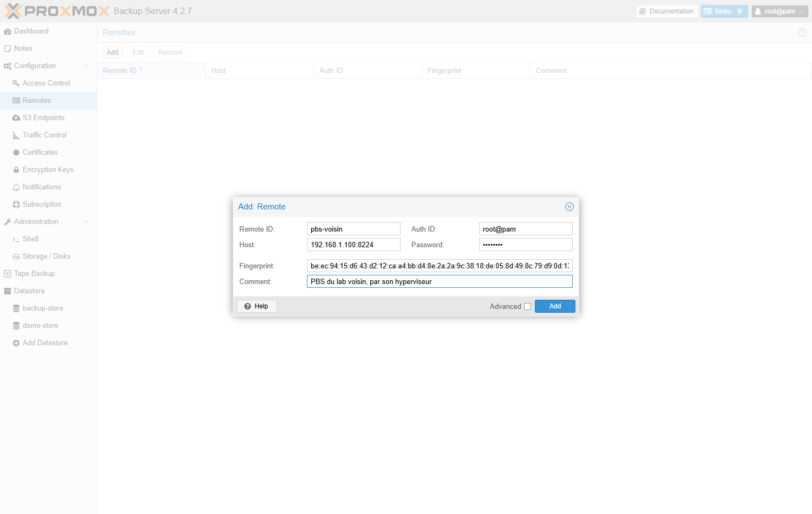812x514 pixels.
Task: Open the root@pam user menu
Action: [x=780, y=11]
